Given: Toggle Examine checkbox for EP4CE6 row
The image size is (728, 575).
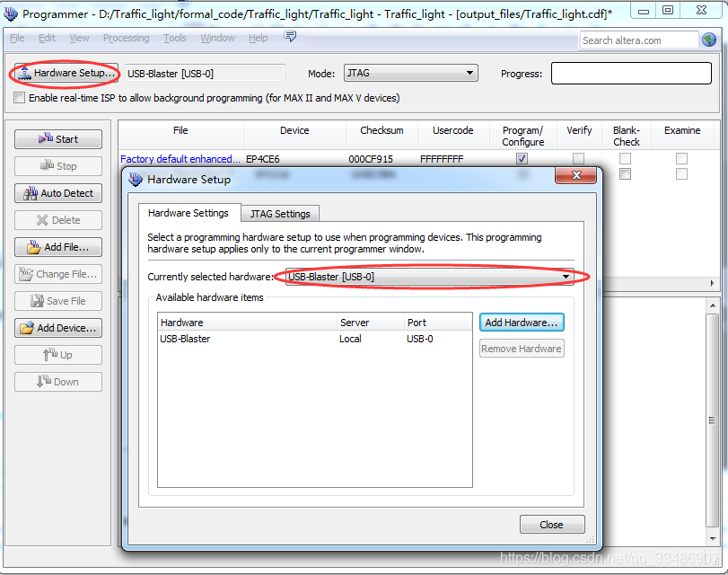Looking at the screenshot, I should [681, 158].
